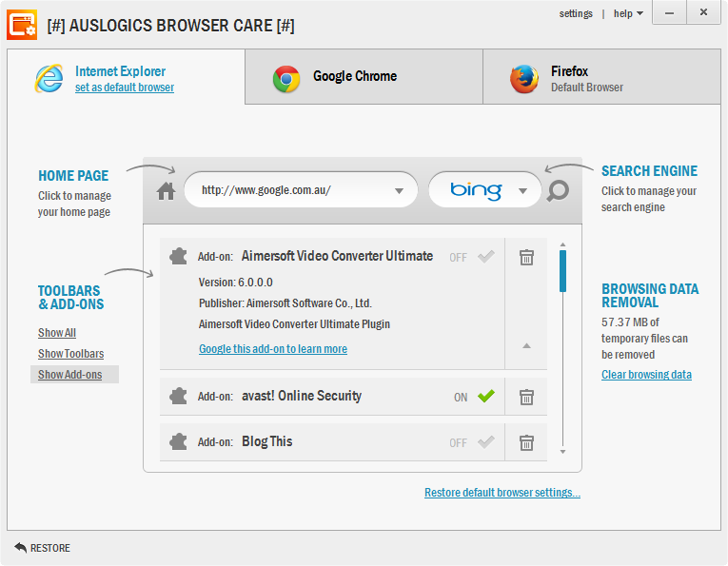Click the home page house icon
Image resolution: width=728 pixels, height=566 pixels.
click(166, 190)
